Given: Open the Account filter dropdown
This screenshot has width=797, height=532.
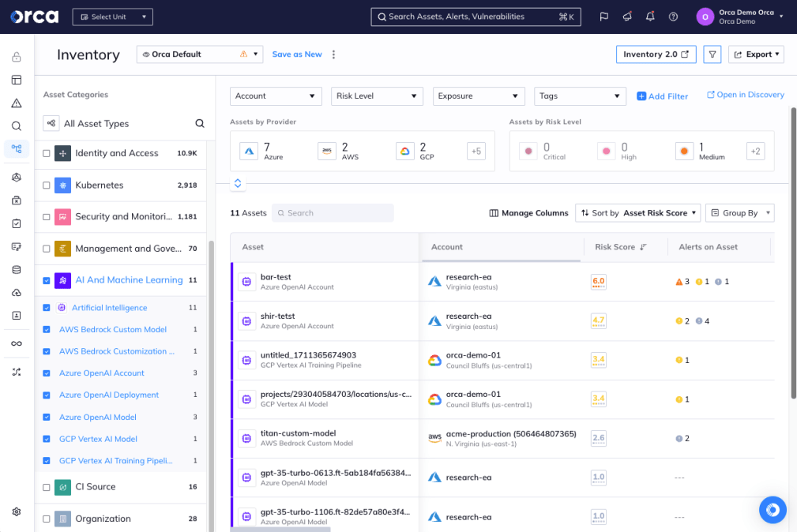Looking at the screenshot, I should [276, 96].
